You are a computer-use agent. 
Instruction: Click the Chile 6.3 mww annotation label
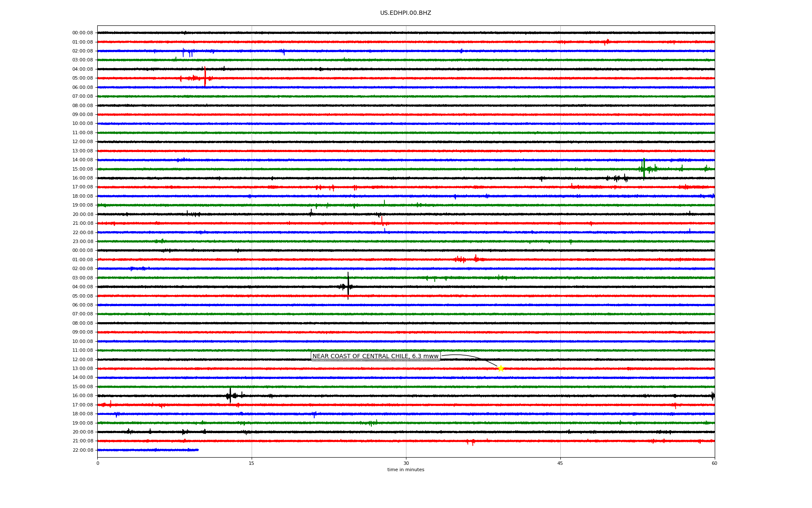[x=375, y=356]
